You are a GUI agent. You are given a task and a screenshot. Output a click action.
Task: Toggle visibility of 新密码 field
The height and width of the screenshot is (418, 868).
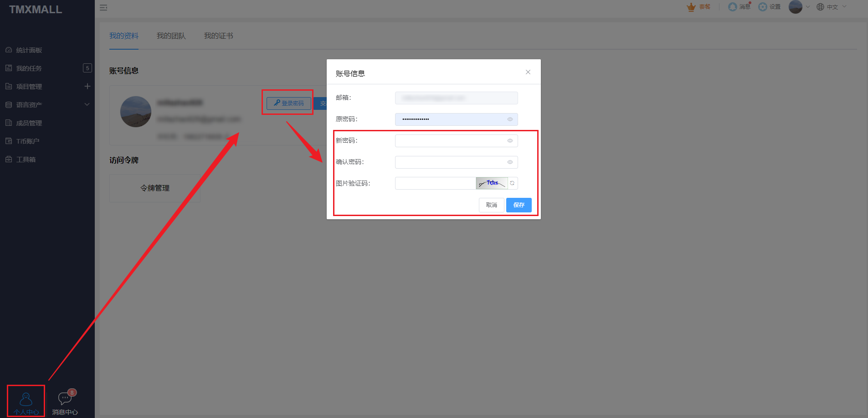(x=510, y=141)
